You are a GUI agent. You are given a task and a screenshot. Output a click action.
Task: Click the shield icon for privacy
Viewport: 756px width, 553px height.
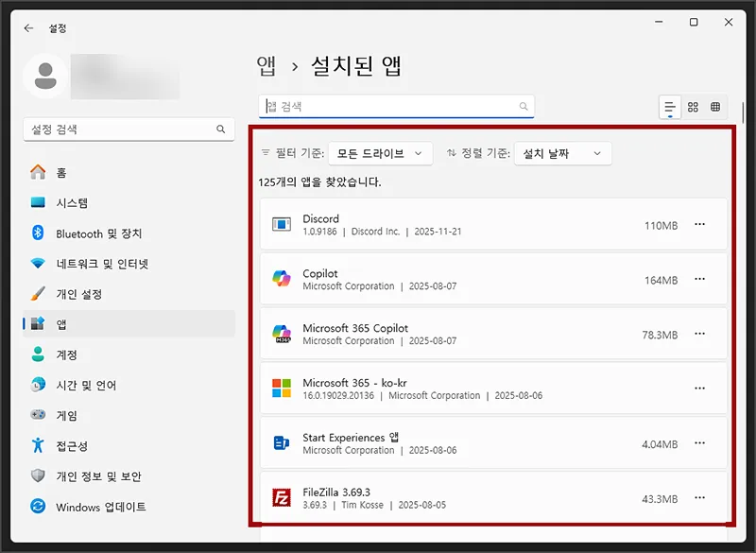click(38, 475)
